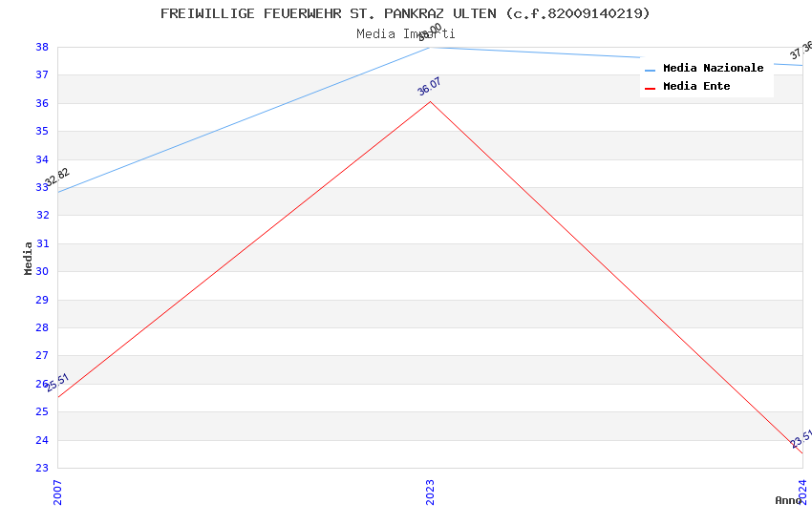Click the 25.51 data label

click(57, 382)
